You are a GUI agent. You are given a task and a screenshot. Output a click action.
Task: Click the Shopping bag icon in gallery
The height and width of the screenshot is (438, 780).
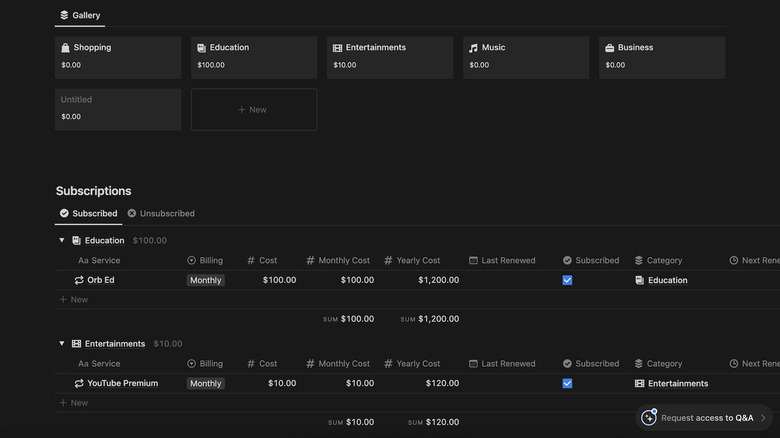tap(65, 48)
